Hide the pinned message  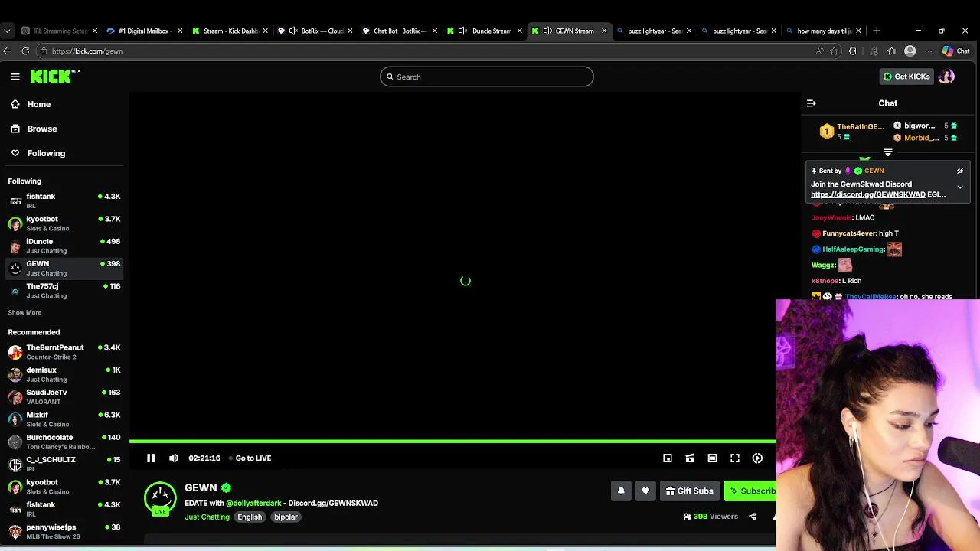tap(960, 171)
